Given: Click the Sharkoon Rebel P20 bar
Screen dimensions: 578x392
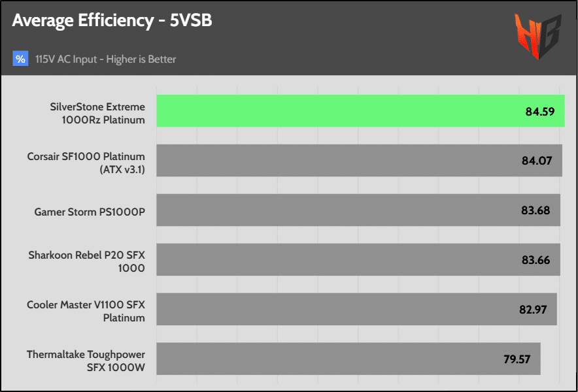Looking at the screenshot, I should pos(358,259).
